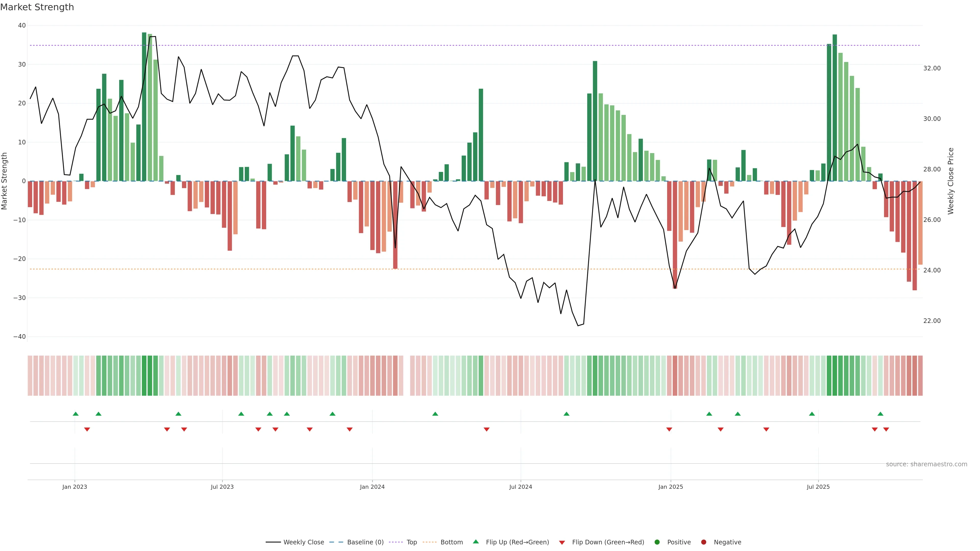Image resolution: width=980 pixels, height=551 pixels.
Task: Click the Top purple dotted legend icon
Action: (396, 542)
